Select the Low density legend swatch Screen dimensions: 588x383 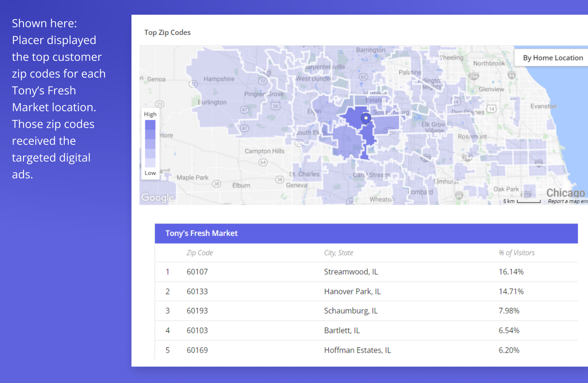tap(150, 163)
